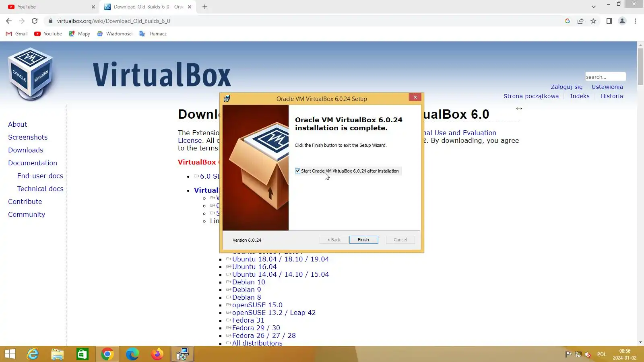This screenshot has height=362, width=644.
Task: Open the About sidebar link
Action: point(17,125)
